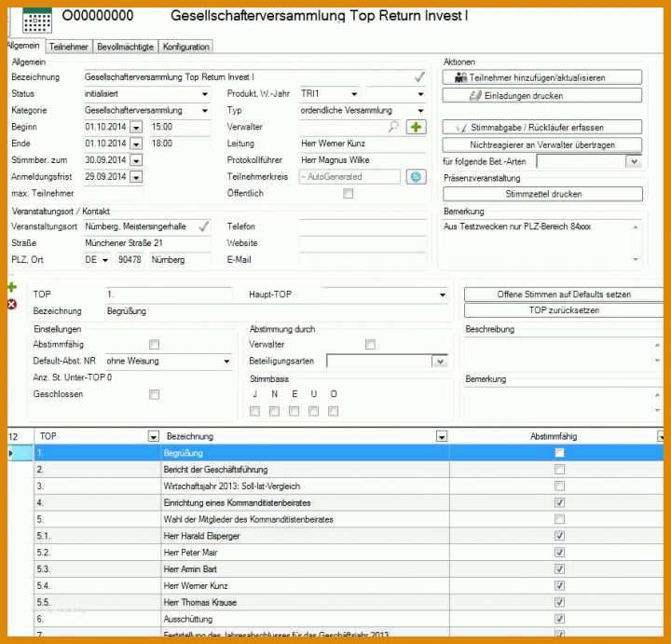Click Teilnehmer hinzufügen/aktualisieren button

coord(541,77)
